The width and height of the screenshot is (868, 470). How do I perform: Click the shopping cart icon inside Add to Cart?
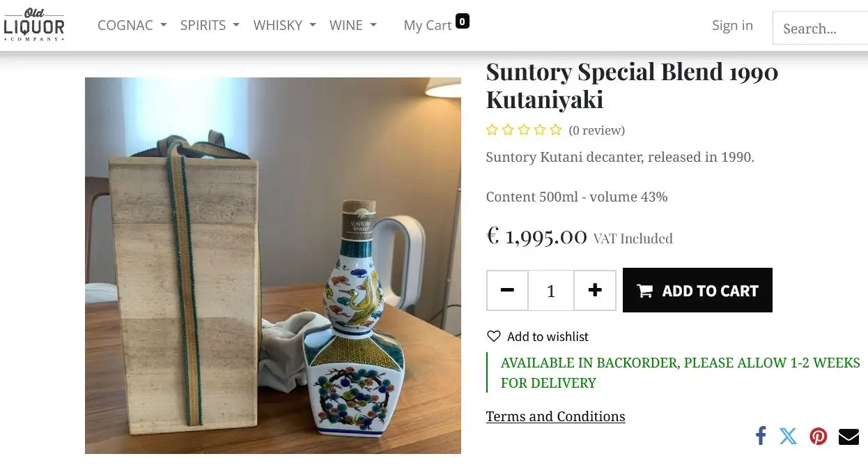coord(645,290)
